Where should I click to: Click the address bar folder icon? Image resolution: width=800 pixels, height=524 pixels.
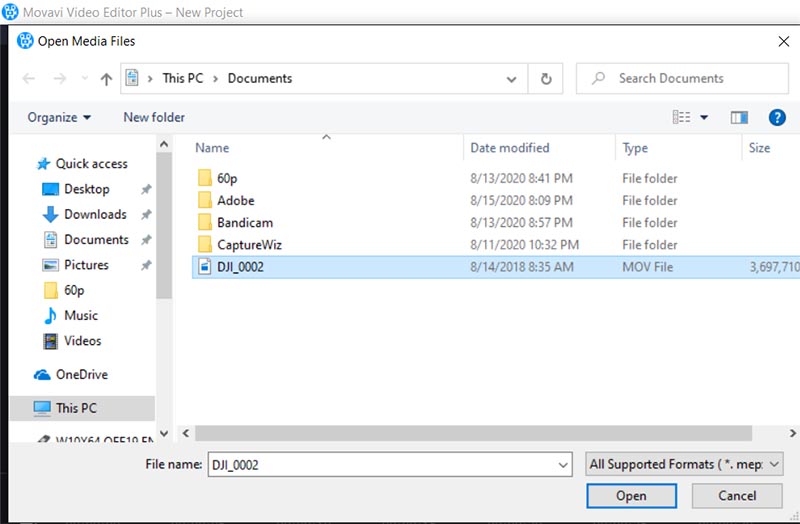132,78
